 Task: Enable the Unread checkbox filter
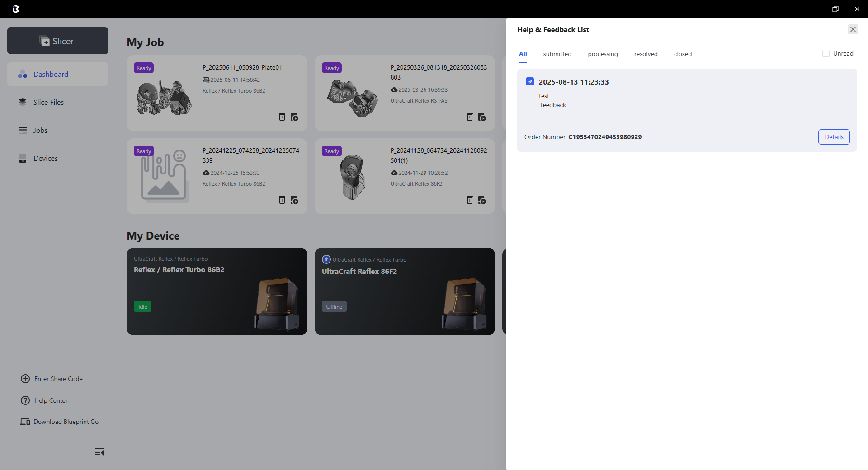826,53
